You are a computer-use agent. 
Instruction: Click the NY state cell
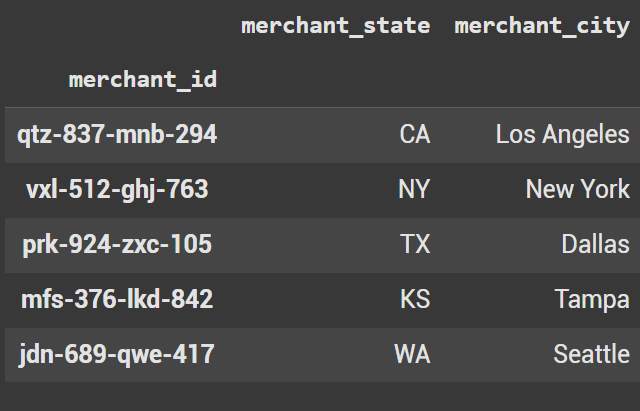coord(414,190)
